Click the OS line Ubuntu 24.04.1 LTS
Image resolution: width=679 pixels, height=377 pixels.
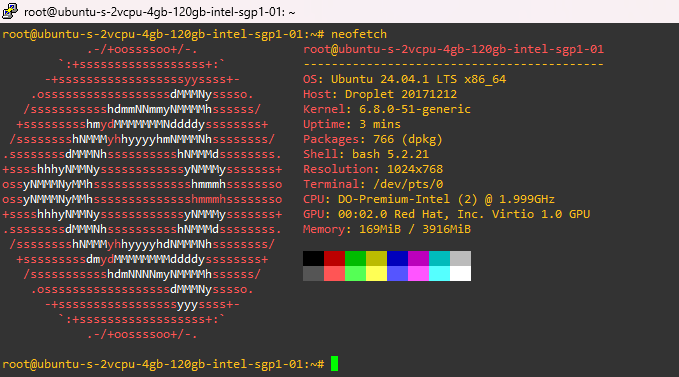point(404,79)
